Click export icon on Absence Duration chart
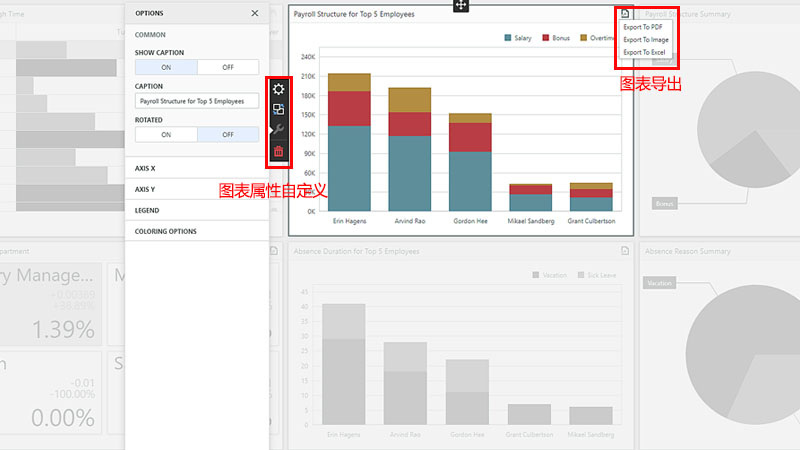 click(x=624, y=251)
